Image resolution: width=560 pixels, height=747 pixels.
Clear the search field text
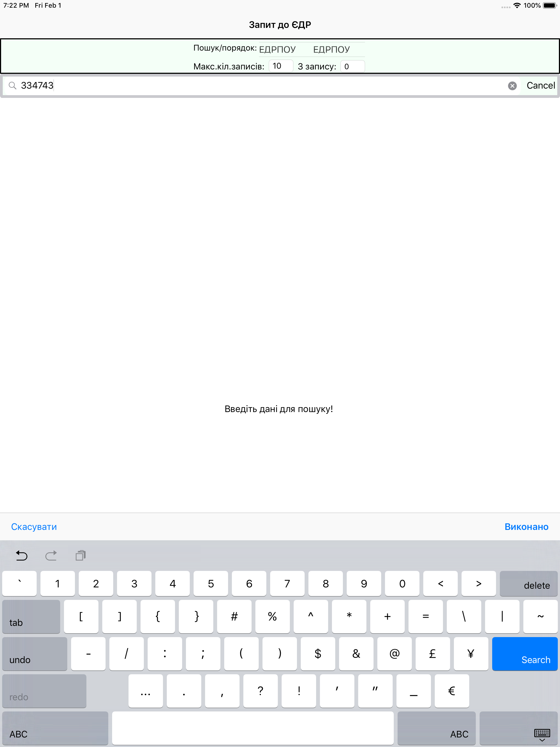coord(512,86)
